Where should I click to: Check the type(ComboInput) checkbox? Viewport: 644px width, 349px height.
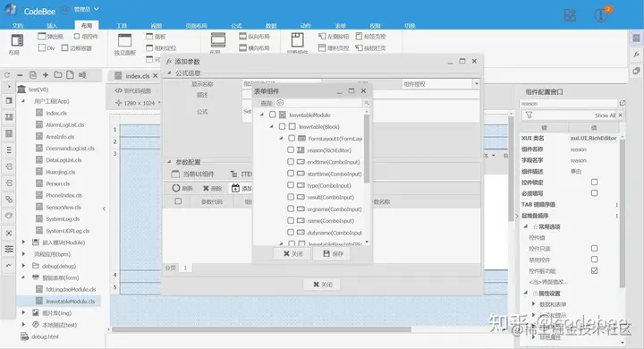291,185
